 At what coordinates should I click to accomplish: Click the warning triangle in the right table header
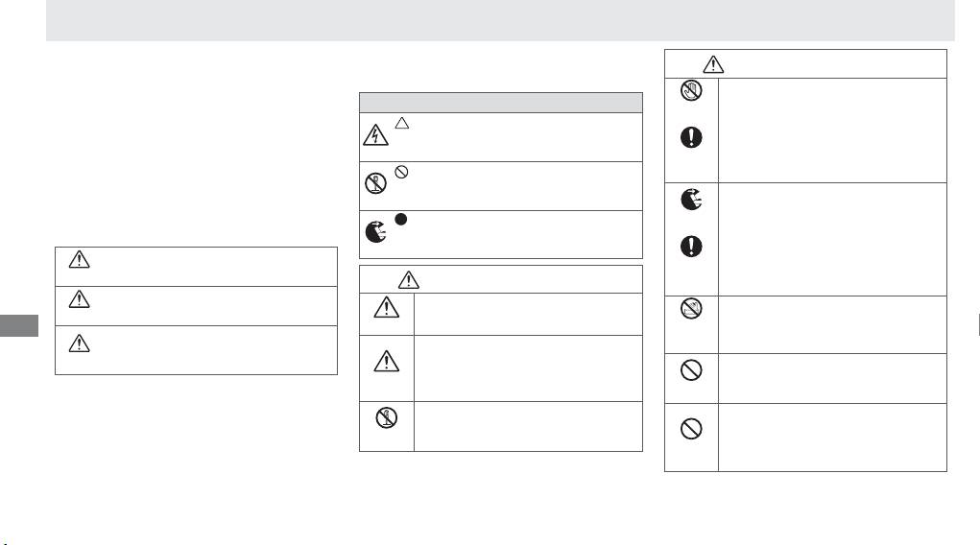tap(714, 63)
